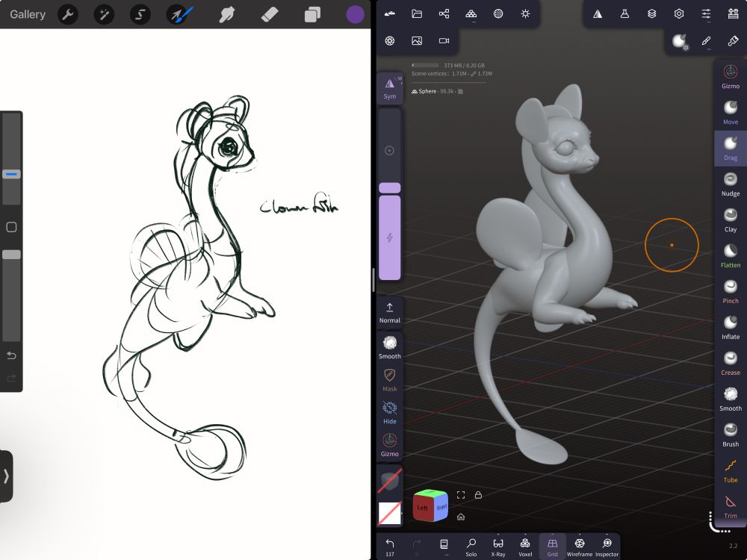Image resolution: width=747 pixels, height=560 pixels.
Task: Open the Voxel remesh options
Action: [x=525, y=547]
